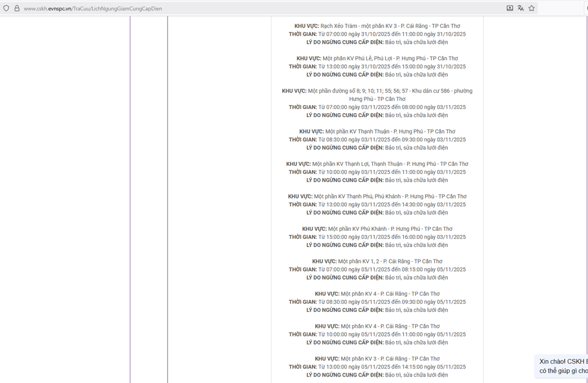Click the KV Thạnh Phú, Phú Khánh line

click(377, 196)
